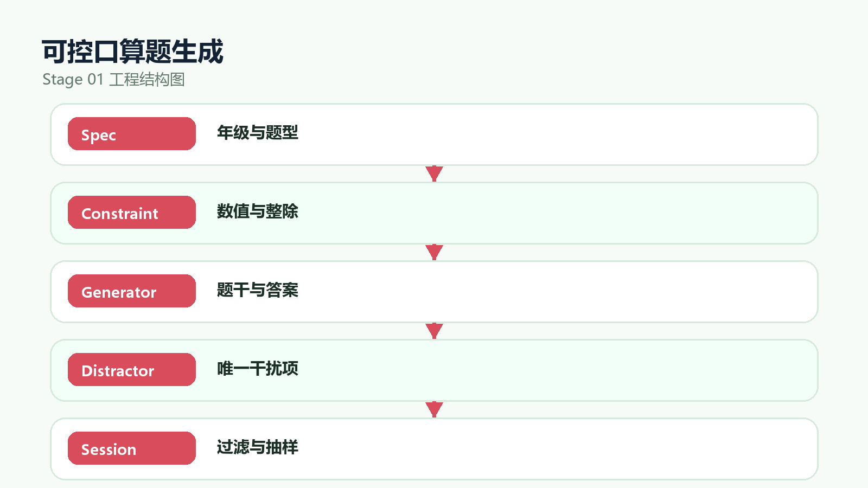
Task: Click the arrow between Distractor and Session
Action: pos(434,409)
